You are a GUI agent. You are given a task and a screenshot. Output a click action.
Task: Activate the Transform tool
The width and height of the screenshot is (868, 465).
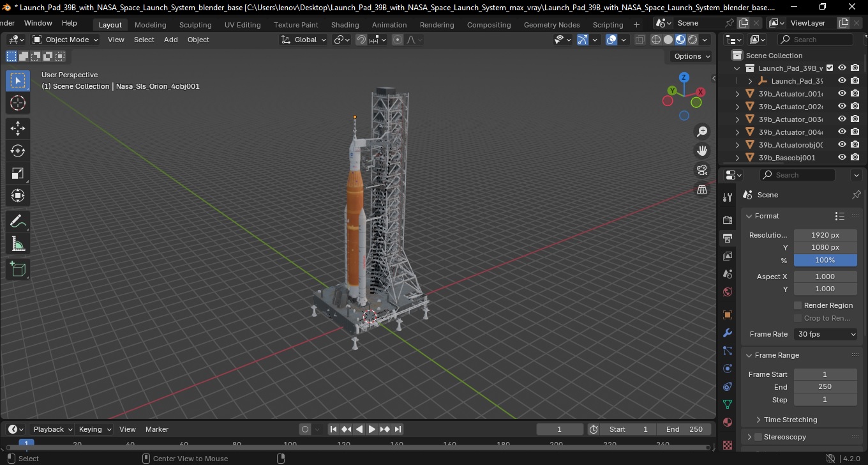[18, 195]
